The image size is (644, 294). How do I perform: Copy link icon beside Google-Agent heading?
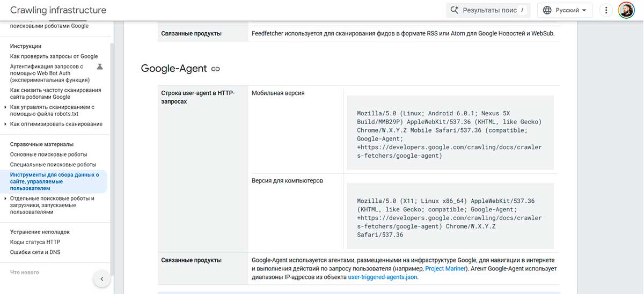click(x=216, y=69)
